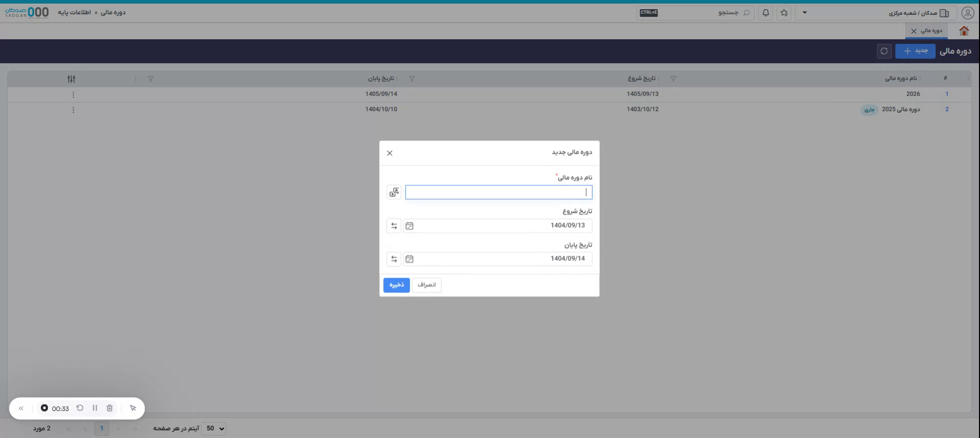Sort by نام دوره مالی header
980x438 pixels.
900,79
